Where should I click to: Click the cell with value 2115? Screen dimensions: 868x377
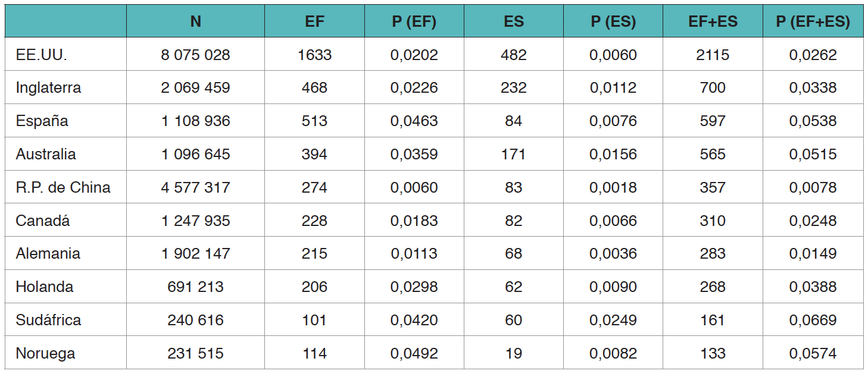tap(713, 55)
